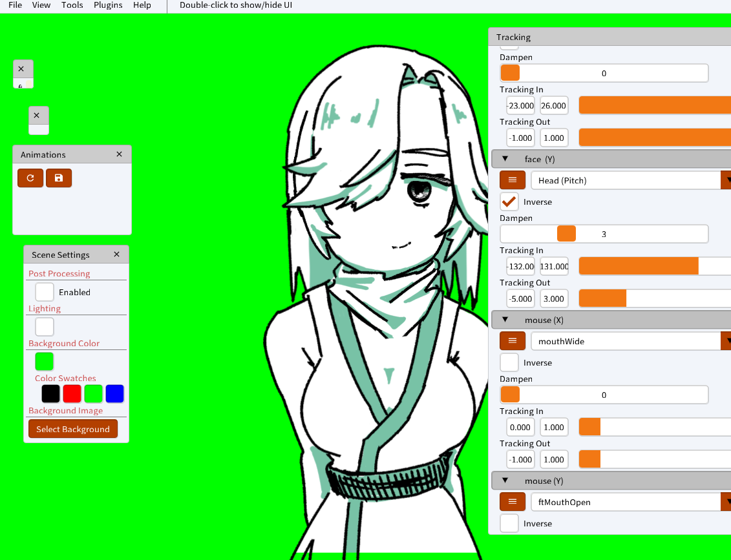Collapse the face (Y) tracking section
This screenshot has height=560, width=731.
[505, 158]
